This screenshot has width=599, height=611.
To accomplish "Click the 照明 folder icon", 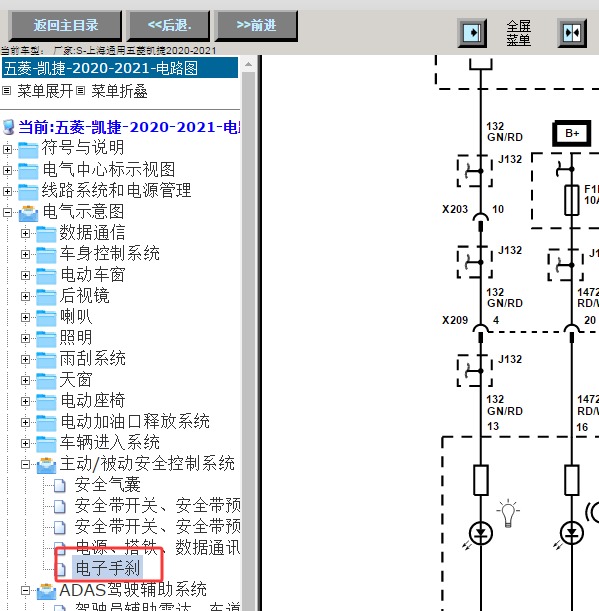I will click(x=46, y=339).
